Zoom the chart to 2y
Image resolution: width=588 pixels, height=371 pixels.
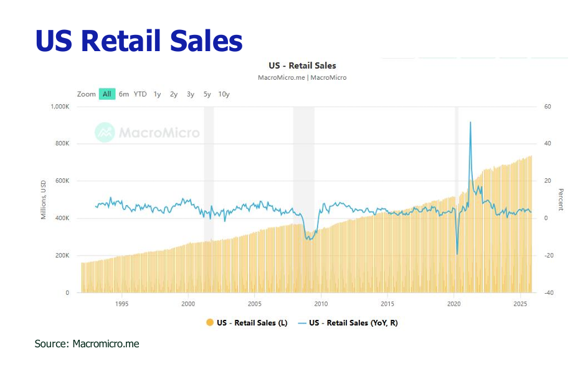point(174,94)
